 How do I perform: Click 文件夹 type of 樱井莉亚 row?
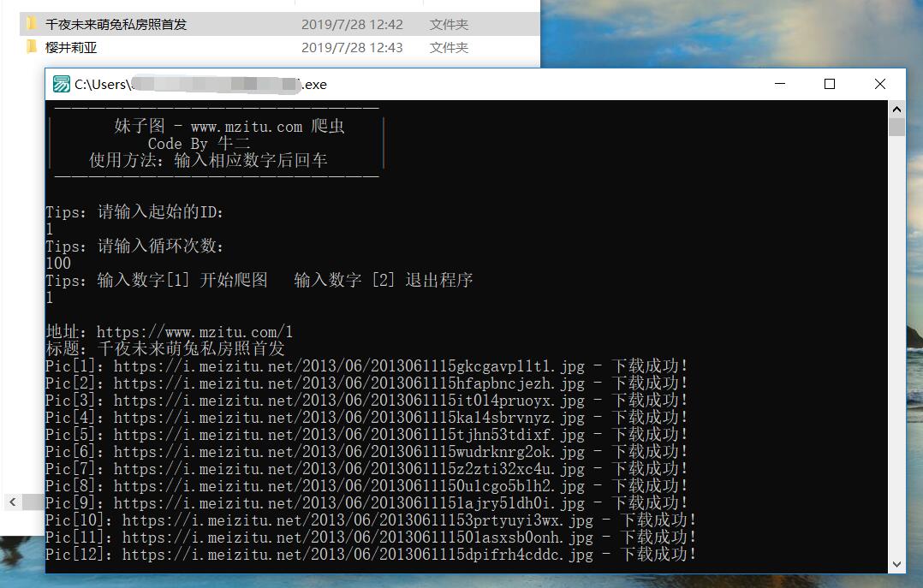tap(449, 47)
